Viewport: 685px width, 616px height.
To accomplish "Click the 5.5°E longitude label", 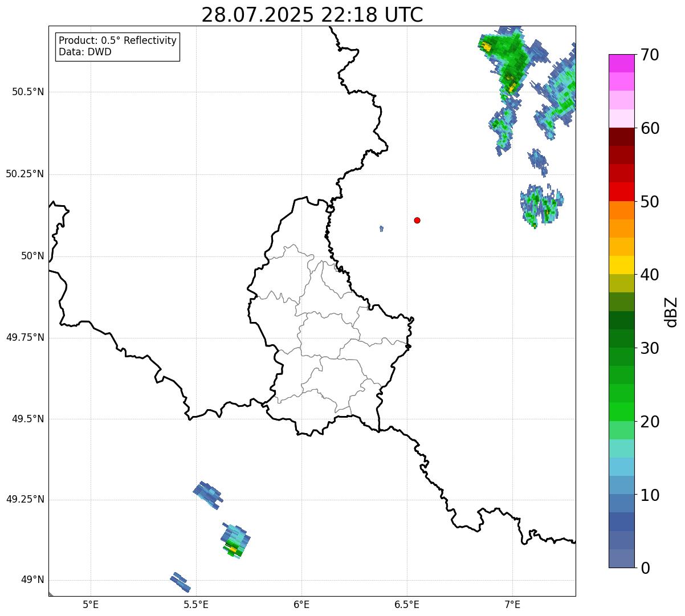I will pos(196,604).
